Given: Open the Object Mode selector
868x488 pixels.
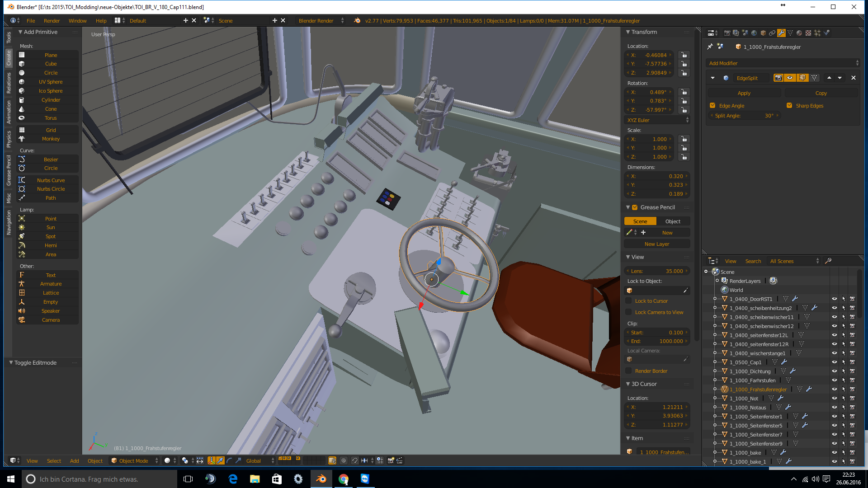Looking at the screenshot, I should (134, 461).
